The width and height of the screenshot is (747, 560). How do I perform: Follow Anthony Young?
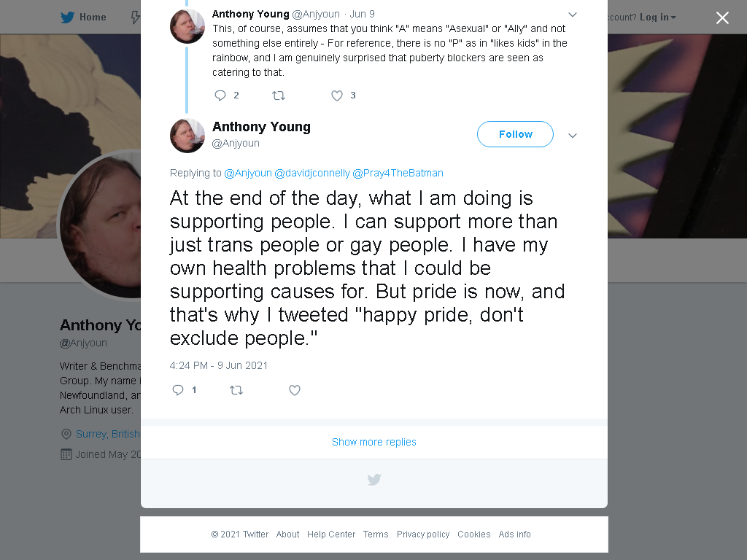(515, 134)
